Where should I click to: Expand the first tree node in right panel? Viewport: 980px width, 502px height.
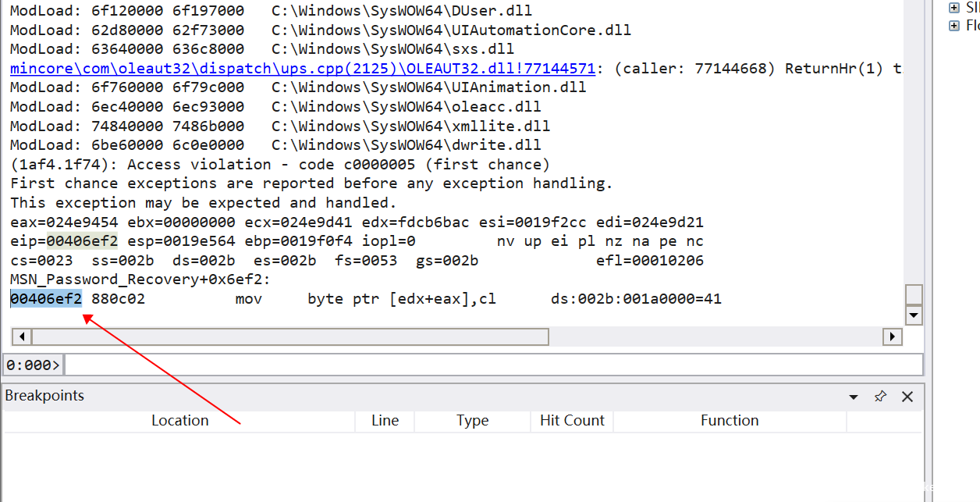click(x=953, y=7)
